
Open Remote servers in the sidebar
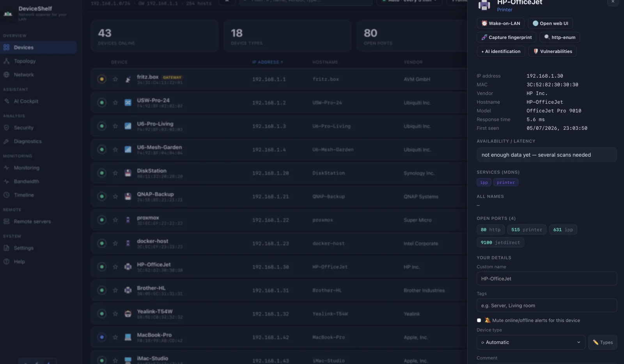tap(38, 222)
